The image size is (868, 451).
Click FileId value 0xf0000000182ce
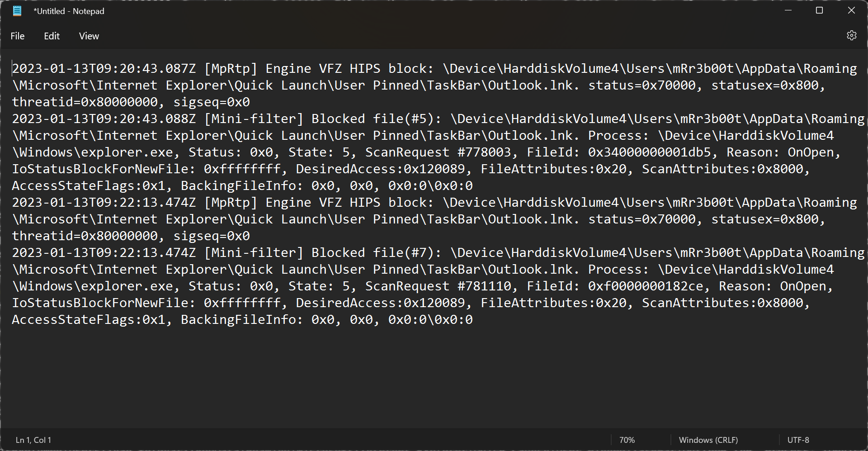pyautogui.click(x=646, y=286)
